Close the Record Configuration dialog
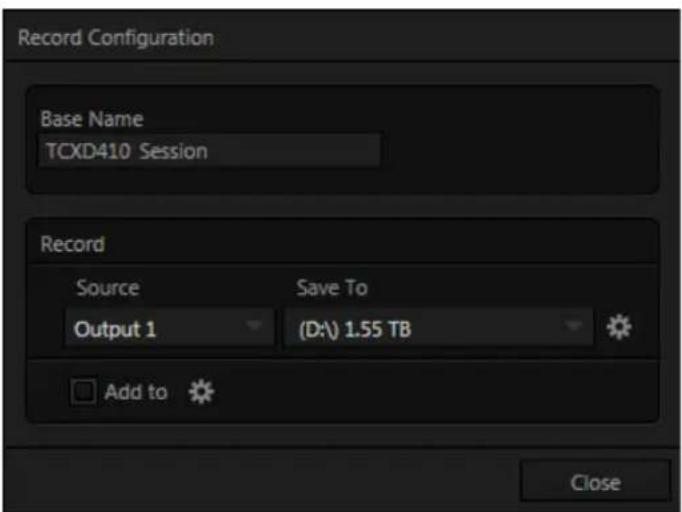The width and height of the screenshot is (682, 512). (x=595, y=482)
